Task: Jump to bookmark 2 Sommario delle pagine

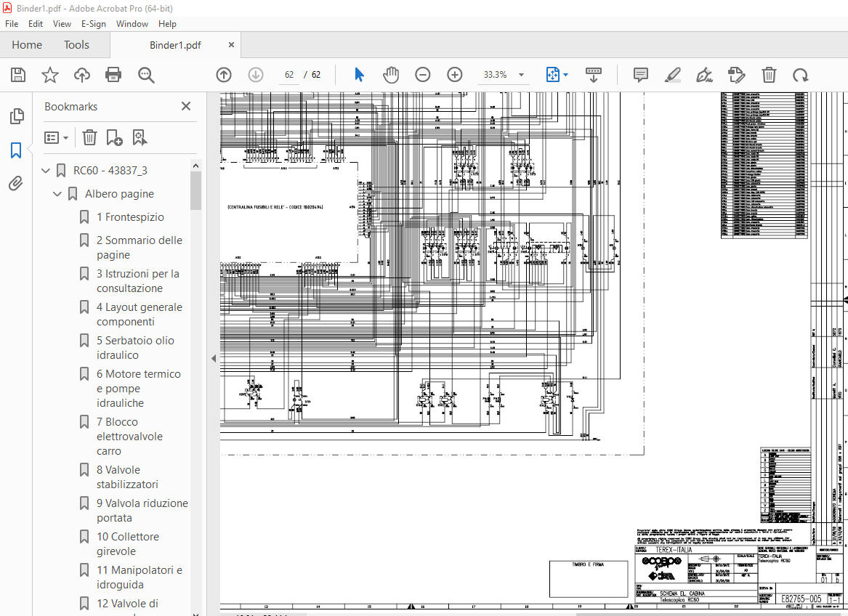Action: [x=140, y=247]
